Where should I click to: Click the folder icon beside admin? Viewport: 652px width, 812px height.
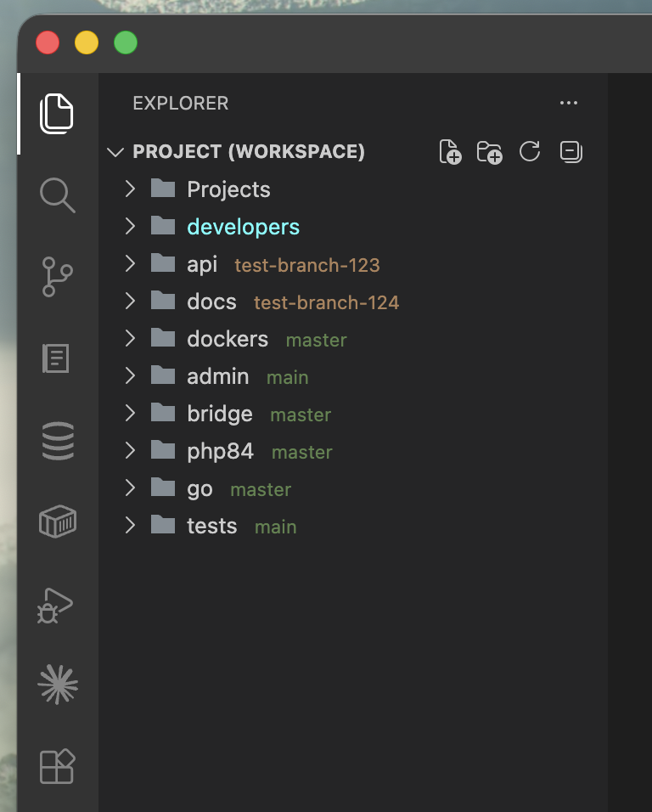[x=163, y=375]
